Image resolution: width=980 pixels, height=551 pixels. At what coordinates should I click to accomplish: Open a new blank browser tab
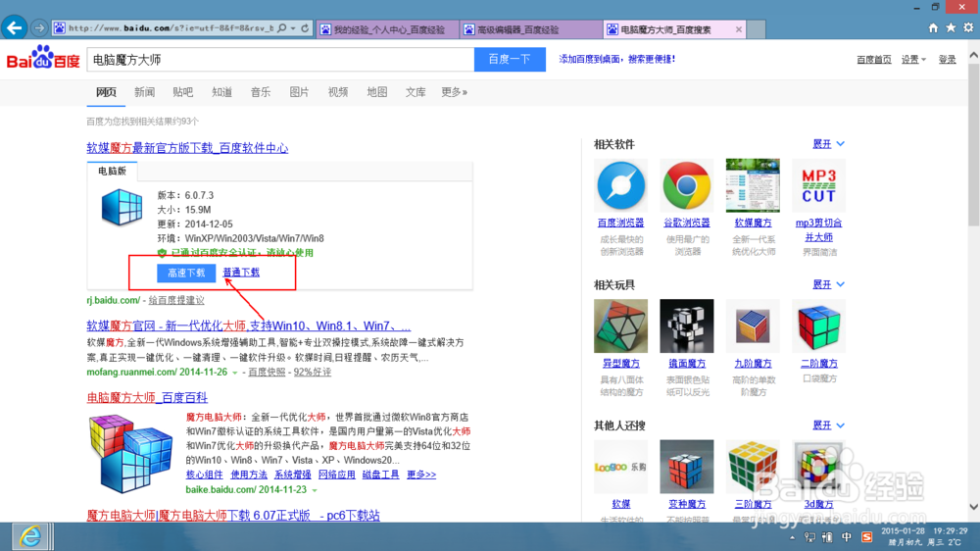(x=757, y=29)
